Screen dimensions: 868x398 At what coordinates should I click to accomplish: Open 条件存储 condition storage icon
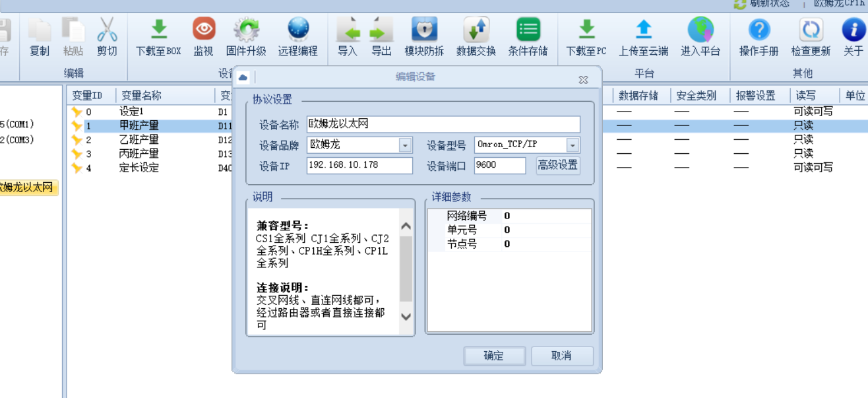tap(528, 30)
